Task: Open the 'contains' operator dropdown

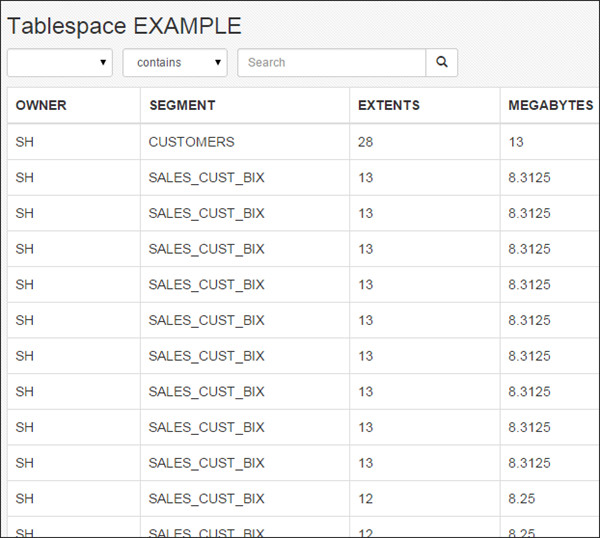Action: (x=175, y=62)
